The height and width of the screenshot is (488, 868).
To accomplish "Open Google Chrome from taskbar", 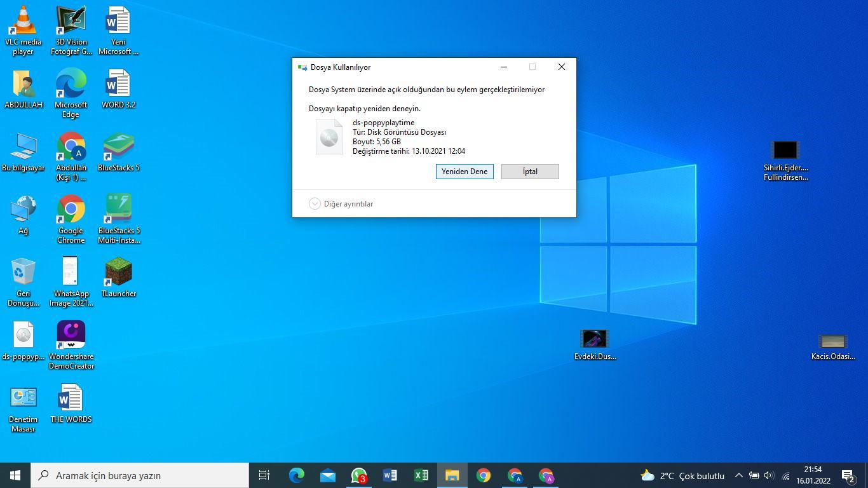I will coord(484,475).
